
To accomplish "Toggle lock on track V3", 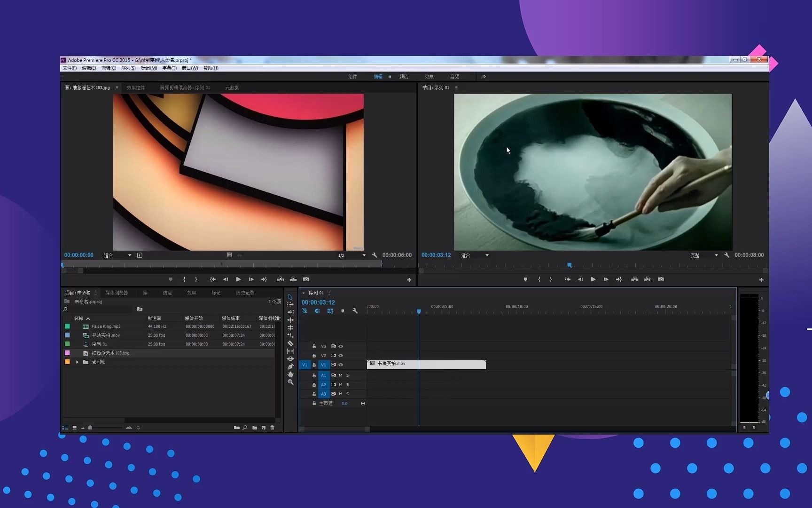I will tap(314, 346).
